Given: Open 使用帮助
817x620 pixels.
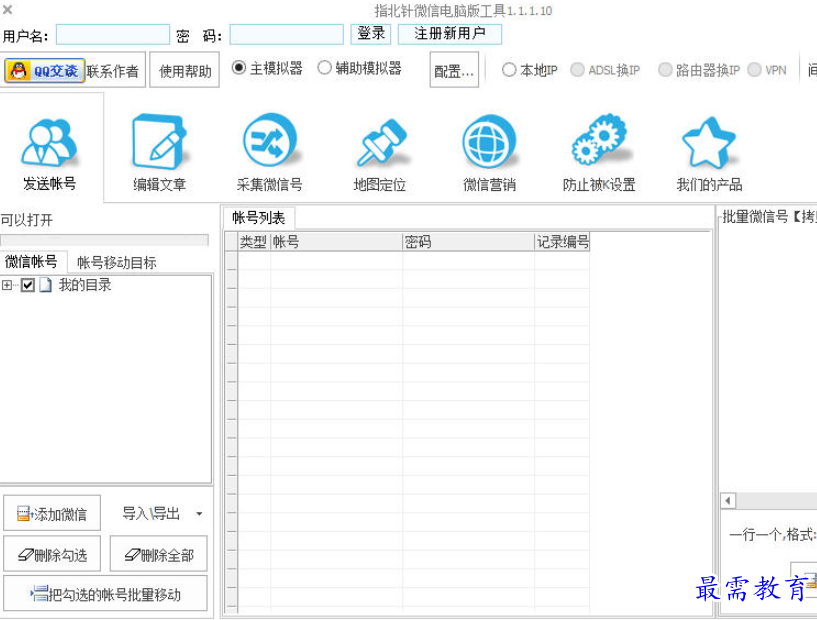Looking at the screenshot, I should click(184, 70).
